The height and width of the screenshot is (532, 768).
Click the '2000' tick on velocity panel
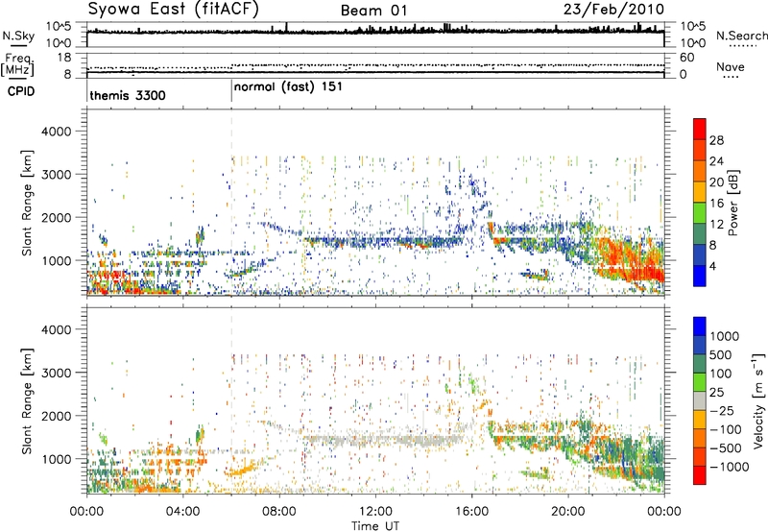[x=56, y=416]
